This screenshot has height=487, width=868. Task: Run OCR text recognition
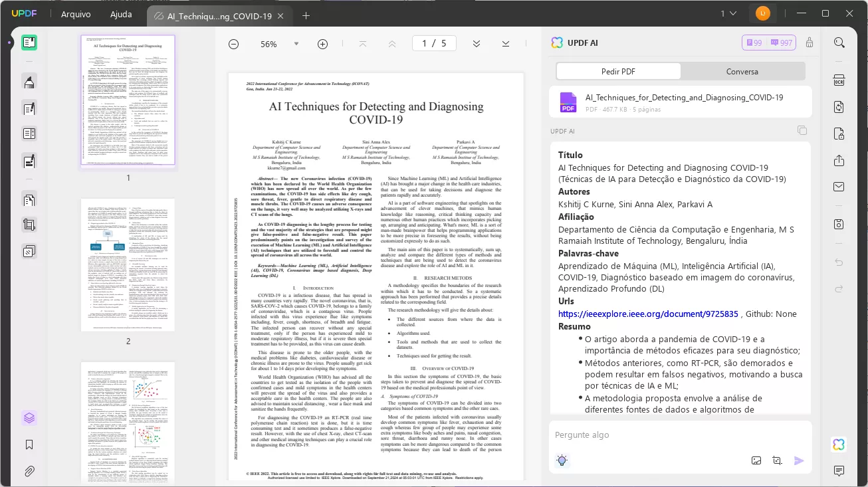(x=839, y=80)
